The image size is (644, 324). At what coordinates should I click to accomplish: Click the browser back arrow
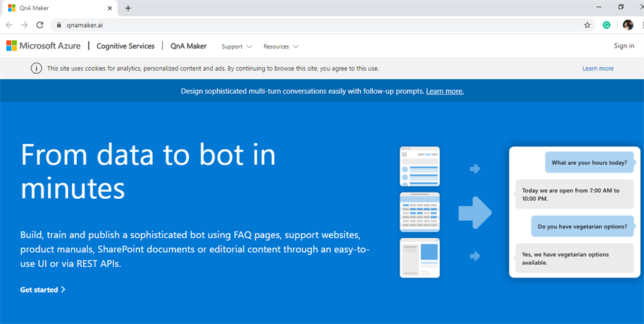tap(9, 25)
